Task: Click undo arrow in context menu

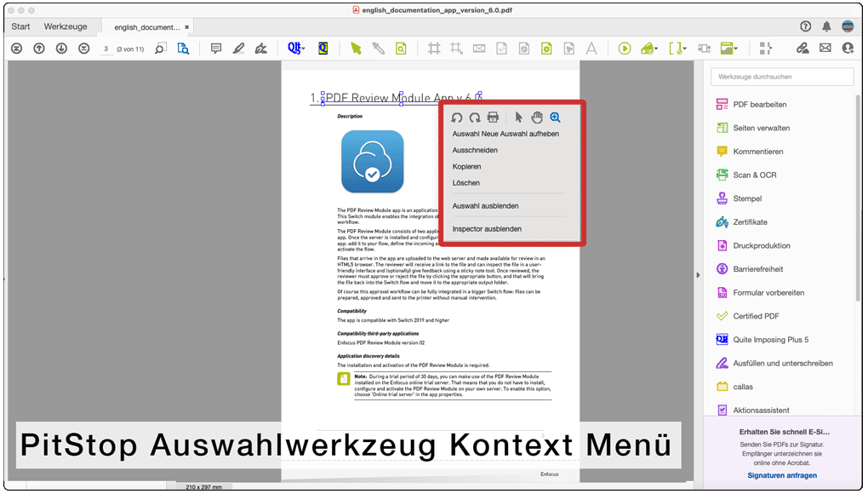Action: (457, 118)
